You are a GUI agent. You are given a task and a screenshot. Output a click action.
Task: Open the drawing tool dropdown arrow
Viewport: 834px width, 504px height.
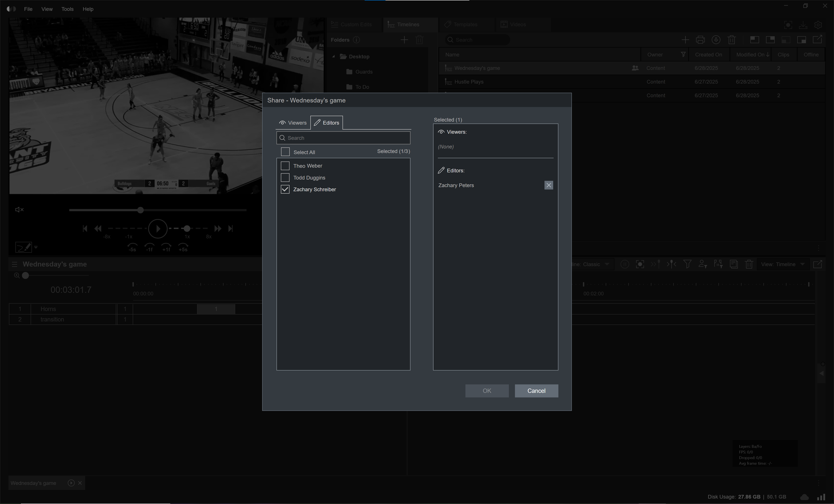point(36,247)
